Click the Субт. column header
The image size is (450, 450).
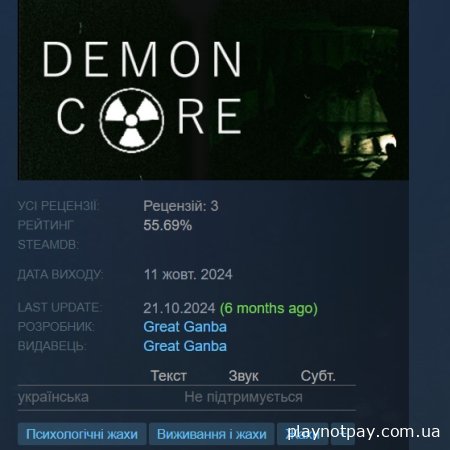[x=318, y=376]
